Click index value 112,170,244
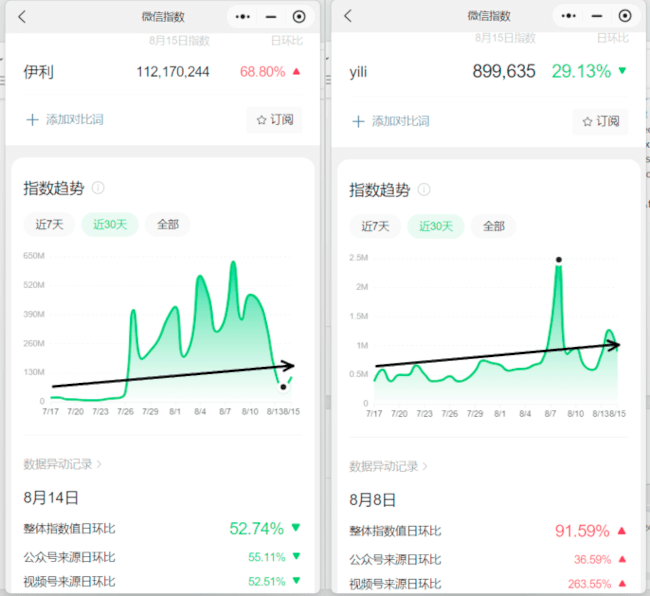This screenshot has height=596, width=650. pos(173,72)
